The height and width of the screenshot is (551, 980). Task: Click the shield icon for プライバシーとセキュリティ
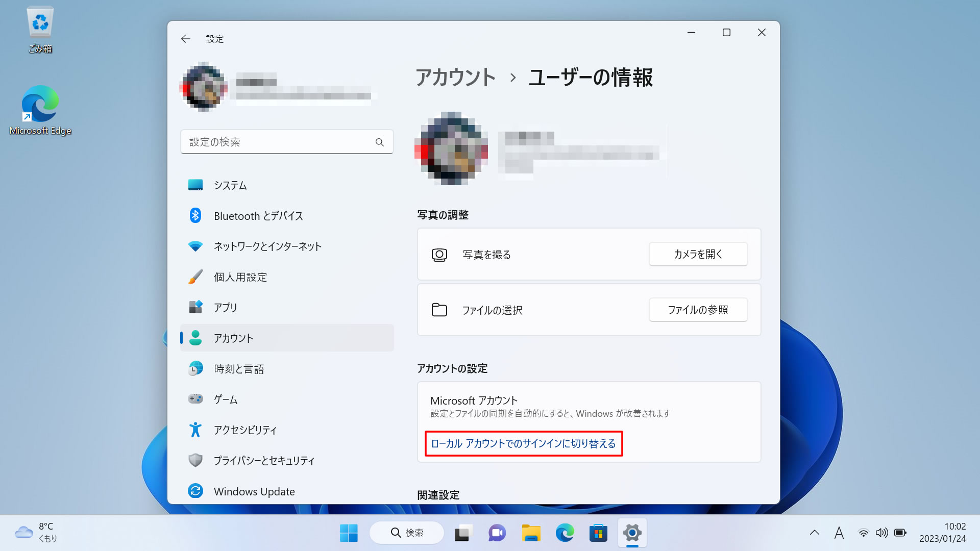[x=195, y=460]
